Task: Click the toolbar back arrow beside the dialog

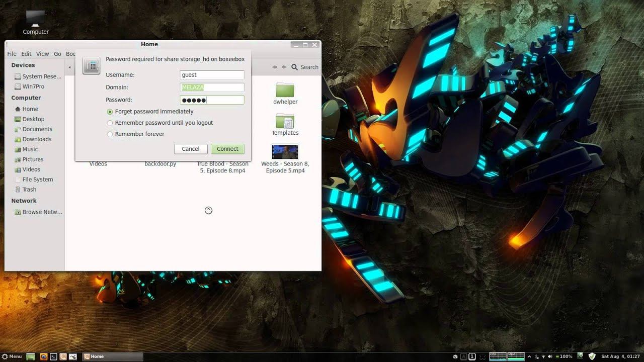Action: pyautogui.click(x=70, y=67)
